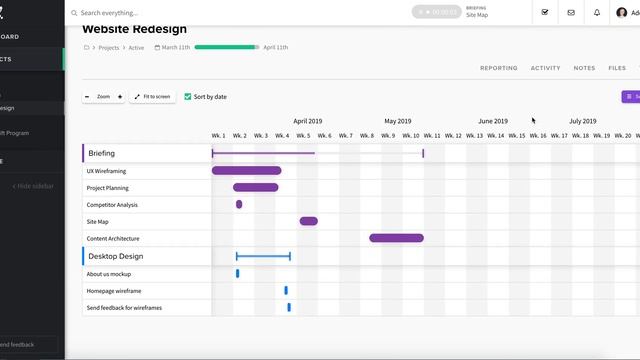Screen dimensions: 640x360
Task: Click the UX Wireframing Gantt bar
Action: point(247,171)
